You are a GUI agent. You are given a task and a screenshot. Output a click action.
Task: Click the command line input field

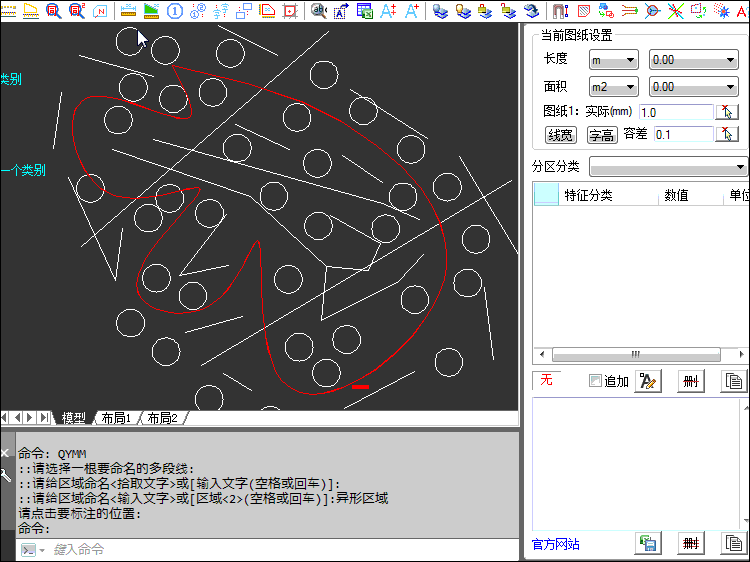(x=270, y=550)
